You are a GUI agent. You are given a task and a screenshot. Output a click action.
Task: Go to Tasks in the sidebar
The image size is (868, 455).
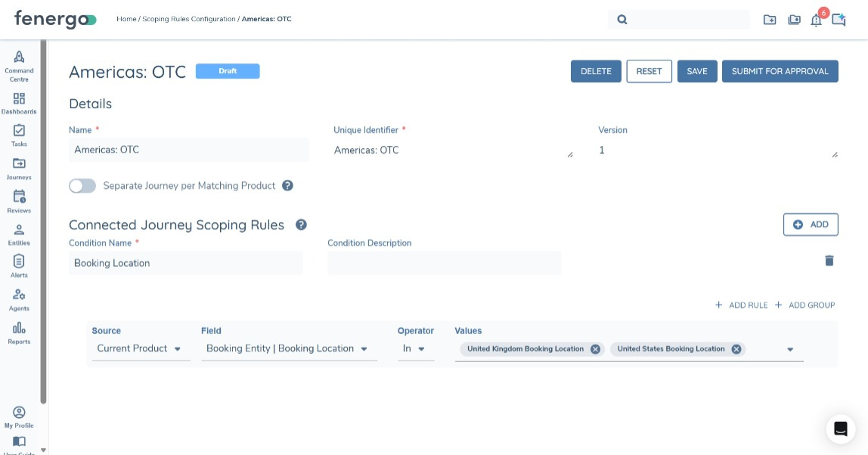pos(19,131)
